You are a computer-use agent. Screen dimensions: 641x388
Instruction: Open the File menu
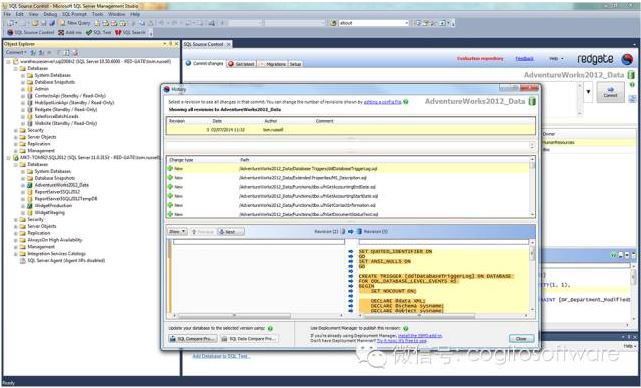(x=7, y=14)
